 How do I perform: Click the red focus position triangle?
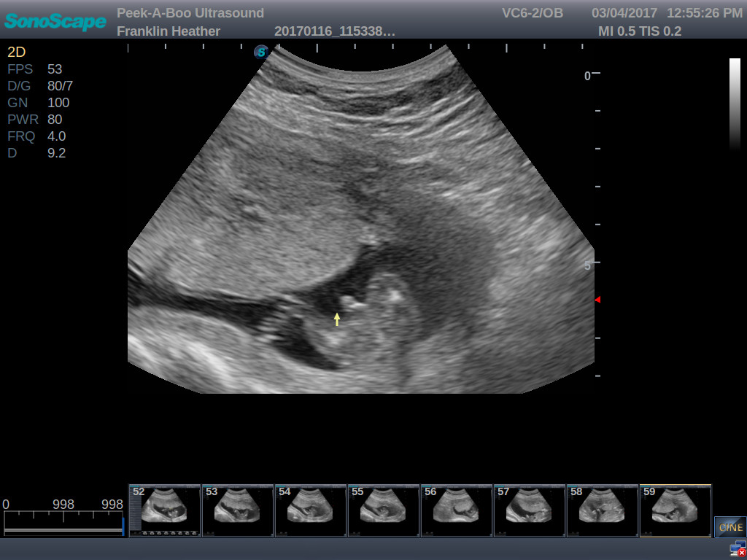coord(598,300)
